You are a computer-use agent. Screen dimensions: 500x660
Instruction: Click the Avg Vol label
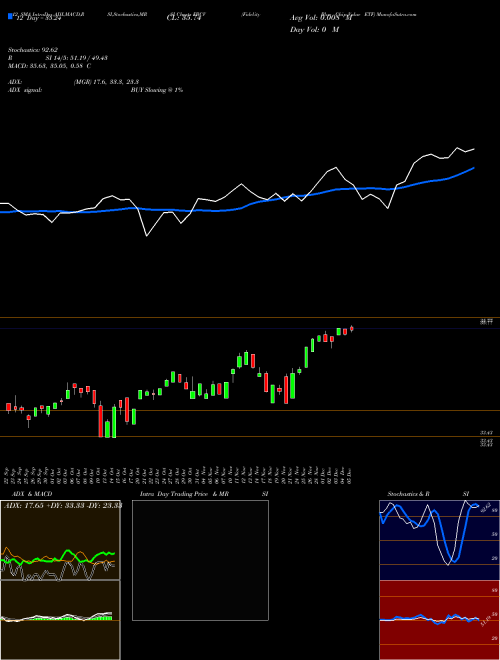coord(321,18)
